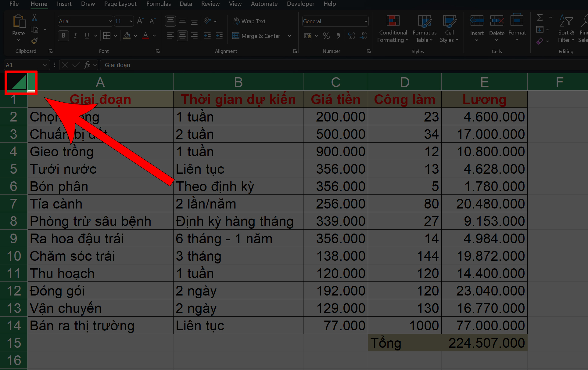Click the Insert Function fx icon
Image resolution: width=588 pixels, height=370 pixels.
coord(87,65)
